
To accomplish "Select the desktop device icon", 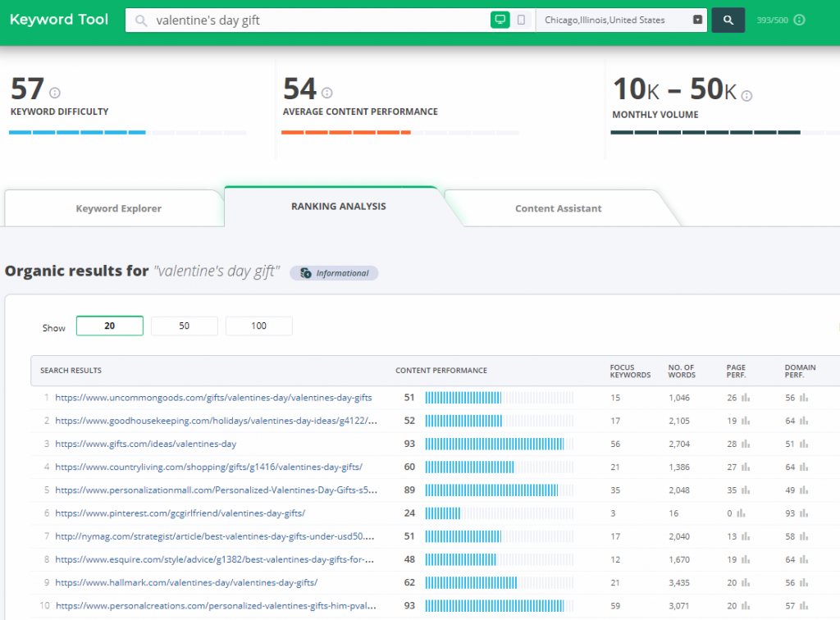I will pyautogui.click(x=500, y=20).
